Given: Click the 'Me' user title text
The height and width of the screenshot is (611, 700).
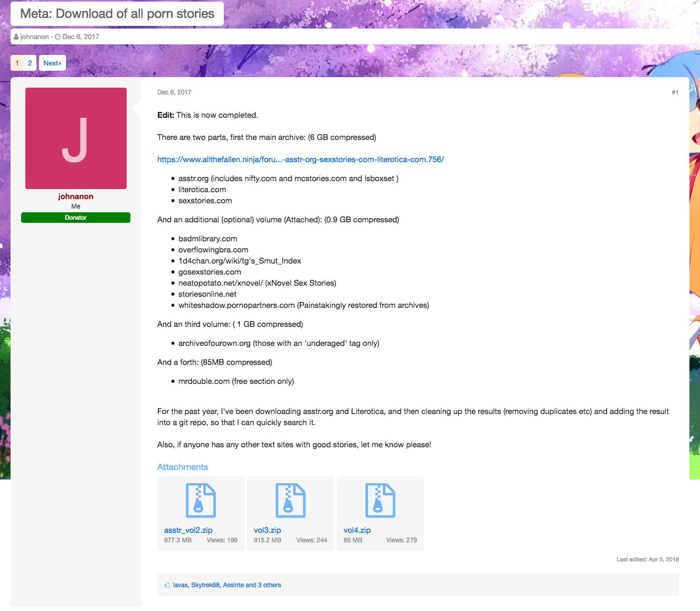Looking at the screenshot, I should tap(76, 206).
